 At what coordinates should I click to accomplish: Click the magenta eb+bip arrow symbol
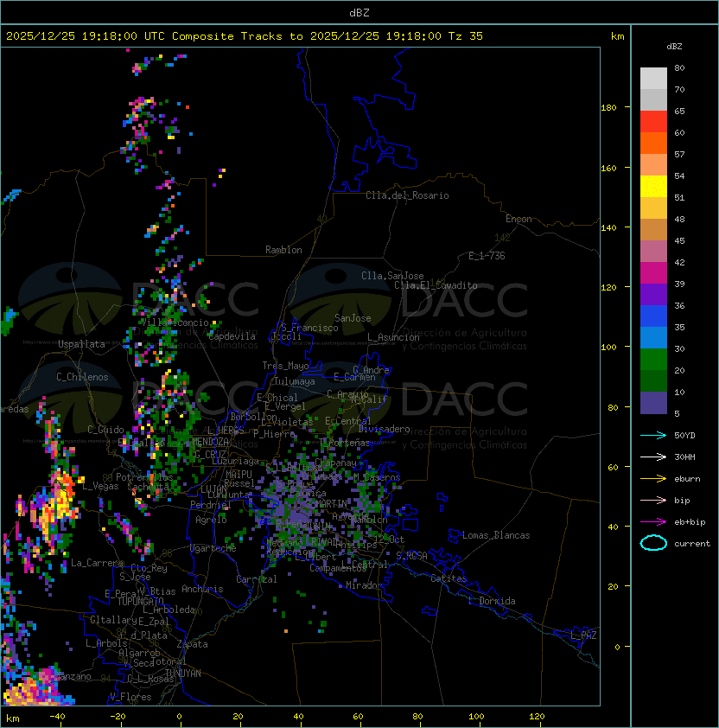point(653,522)
